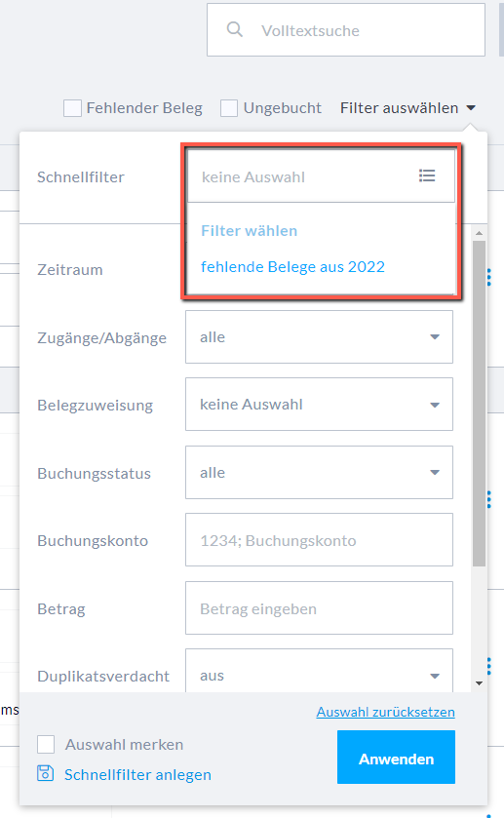Click the magnifier icon in Volltextsuche
This screenshot has height=818, width=504.
(235, 29)
